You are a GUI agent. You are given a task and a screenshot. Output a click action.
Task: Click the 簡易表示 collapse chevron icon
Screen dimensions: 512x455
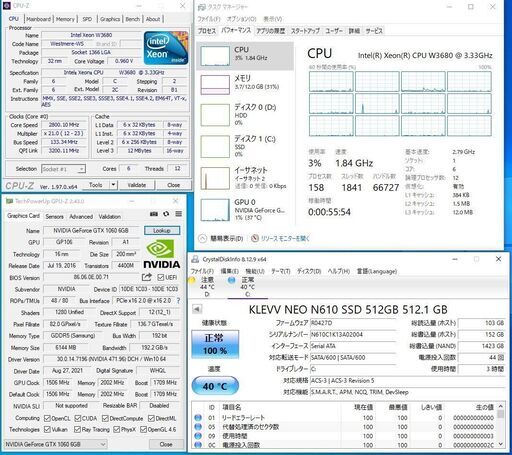click(202, 238)
